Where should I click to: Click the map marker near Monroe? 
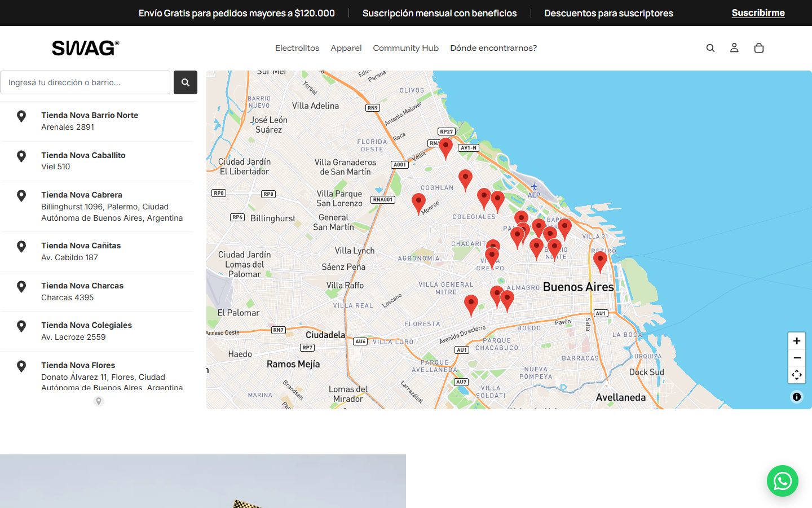point(418,204)
